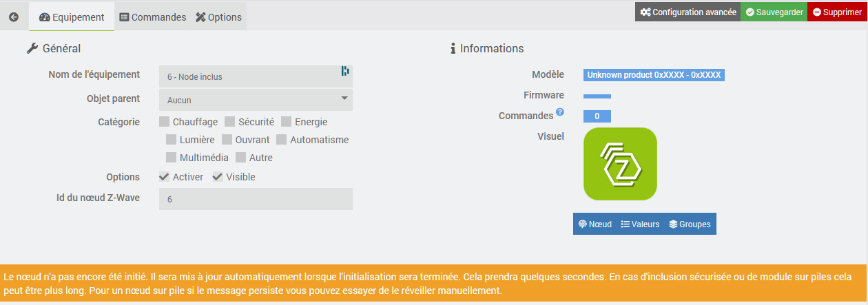Click the icon inside equipment name field
Viewport: 868px width, 305px height.
345,71
